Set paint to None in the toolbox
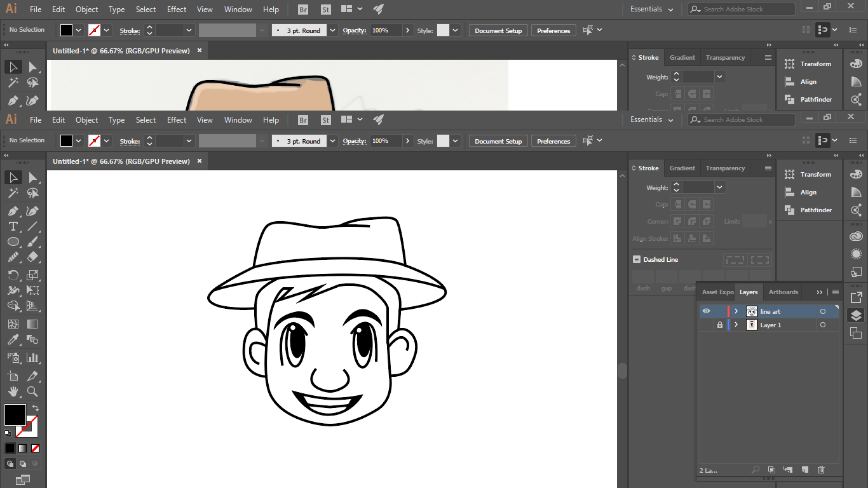This screenshot has height=488, width=868. click(x=34, y=448)
